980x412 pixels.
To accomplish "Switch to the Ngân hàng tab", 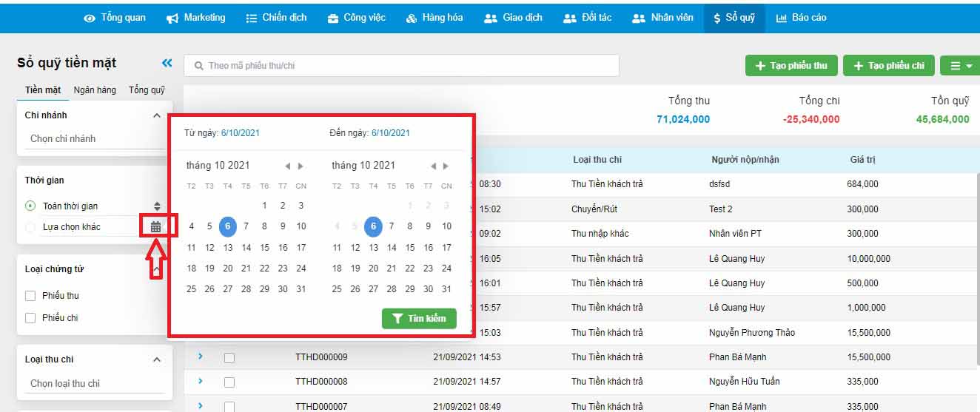I will pos(95,90).
